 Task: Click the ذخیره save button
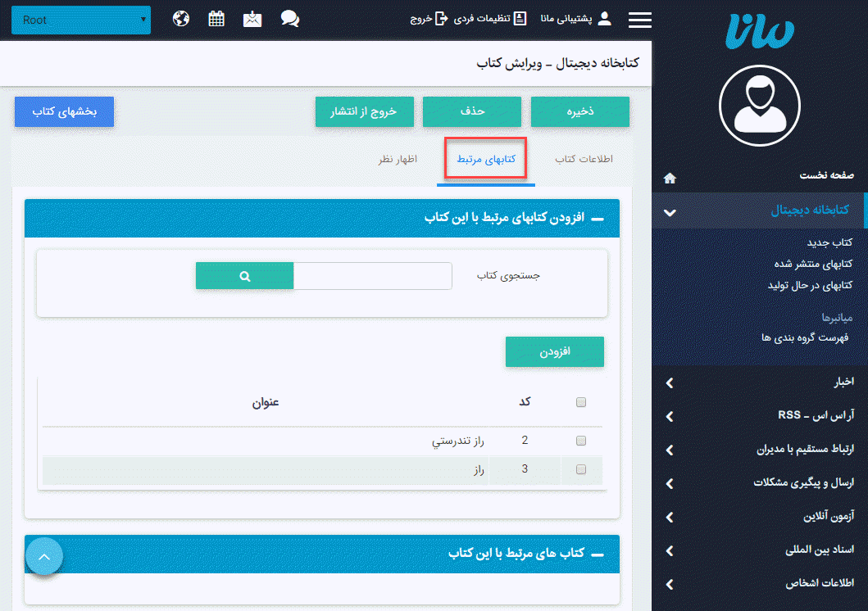coord(579,112)
